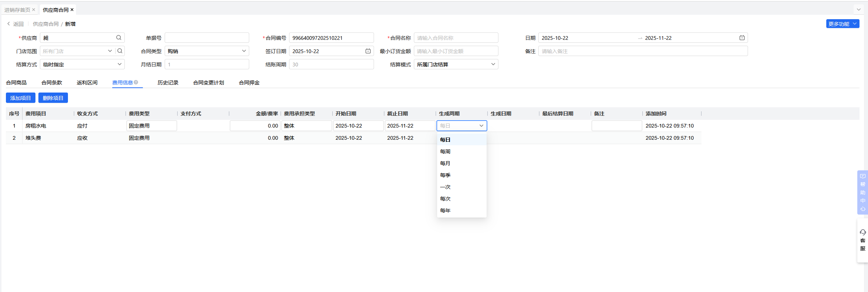The image size is (868, 292).
Task: Close the 供应商合同 tab
Action: [72, 10]
